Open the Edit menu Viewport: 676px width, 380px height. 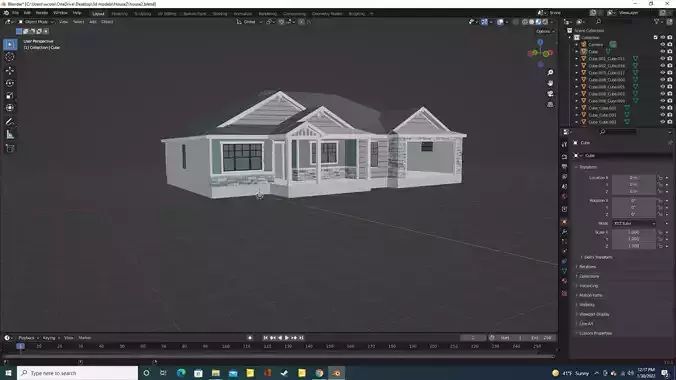click(x=27, y=13)
